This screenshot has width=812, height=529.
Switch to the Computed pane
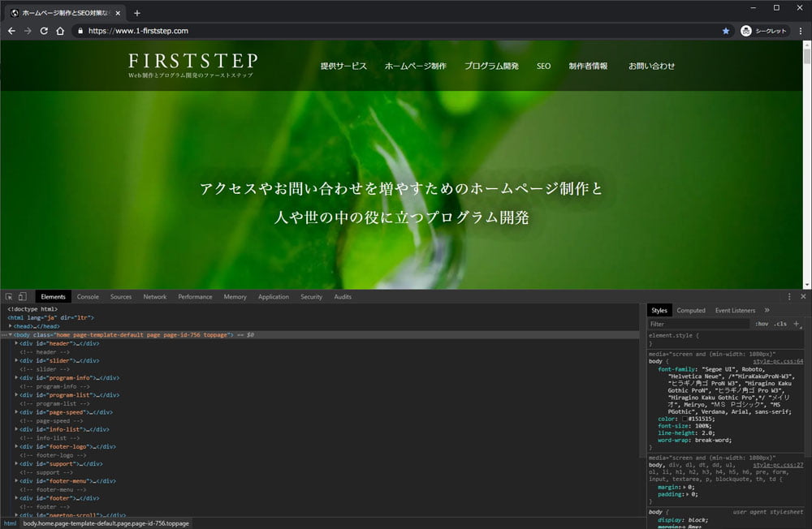click(691, 310)
